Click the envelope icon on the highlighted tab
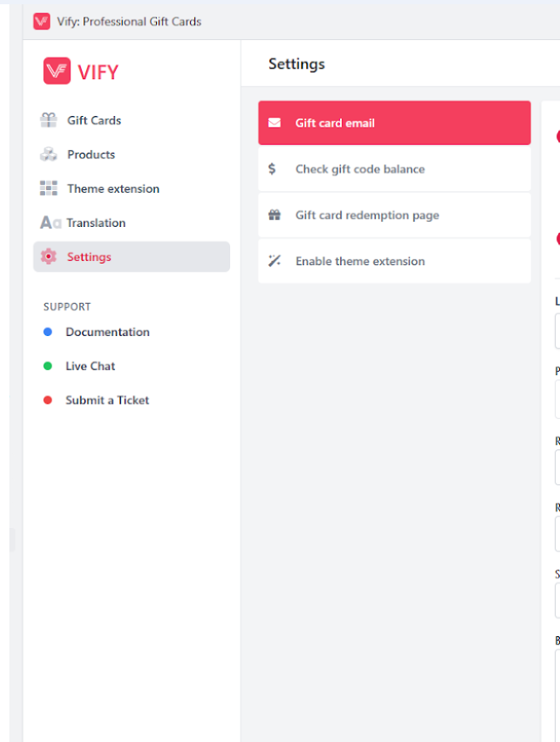 click(x=274, y=123)
